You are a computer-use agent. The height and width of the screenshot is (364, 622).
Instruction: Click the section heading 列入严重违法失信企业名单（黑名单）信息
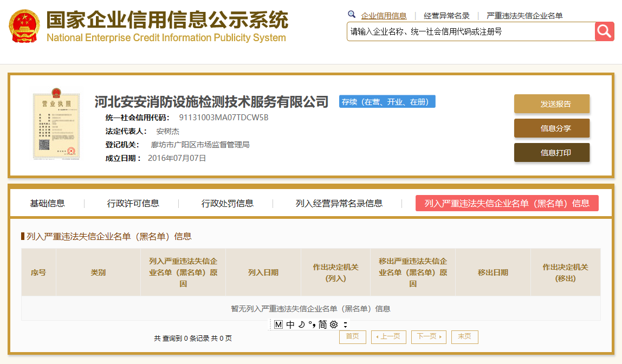click(x=109, y=237)
